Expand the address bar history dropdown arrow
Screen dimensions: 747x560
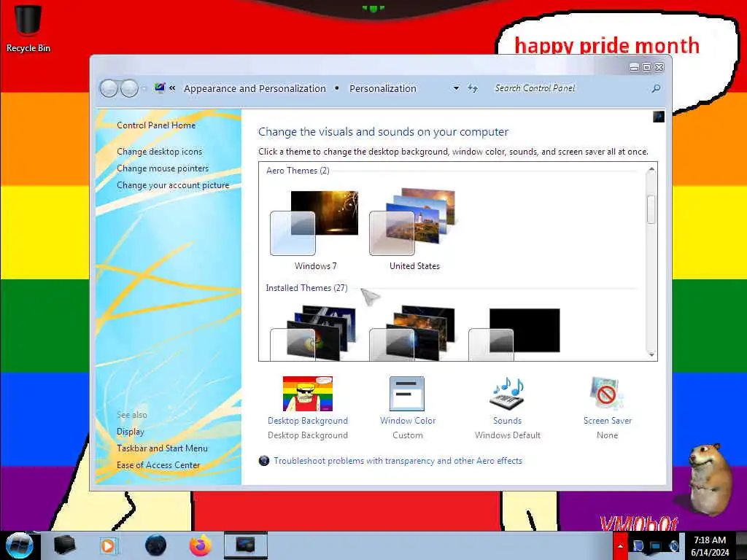(456, 88)
